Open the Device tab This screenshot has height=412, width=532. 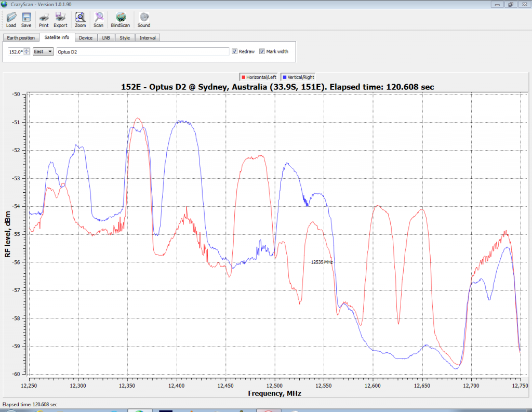pos(86,38)
